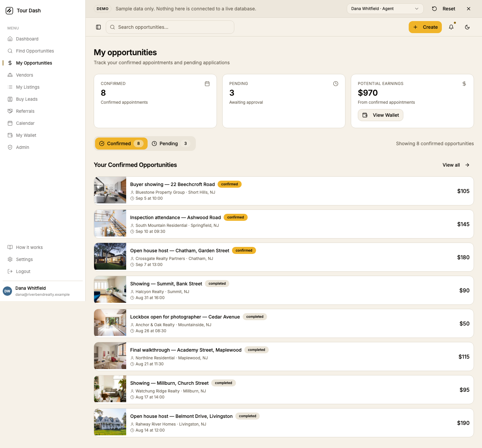Open Final walkthrough Academy Street Maplewood
Viewport: 482px width, 448px height.
(x=284, y=356)
